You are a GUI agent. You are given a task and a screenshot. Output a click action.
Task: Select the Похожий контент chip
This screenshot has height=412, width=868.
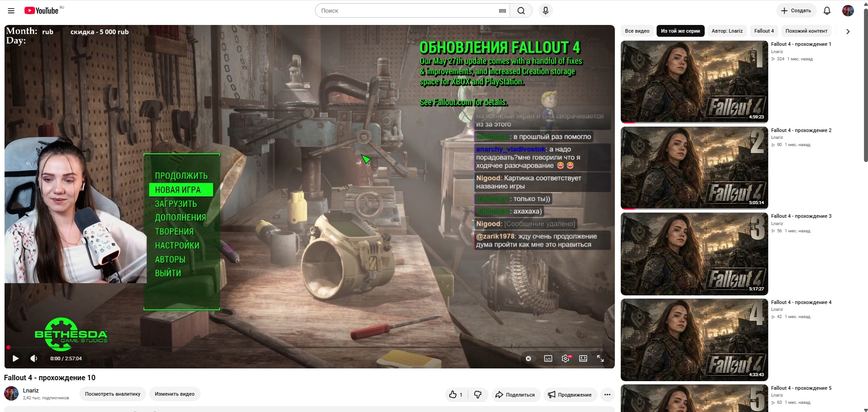pyautogui.click(x=807, y=31)
